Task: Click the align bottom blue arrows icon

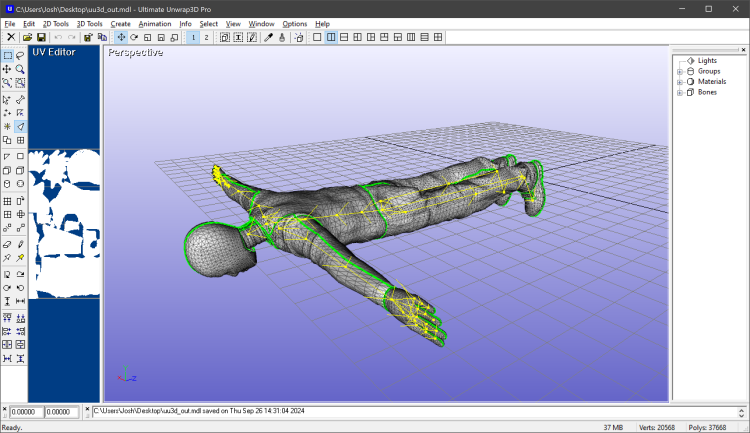Action: [x=20, y=318]
